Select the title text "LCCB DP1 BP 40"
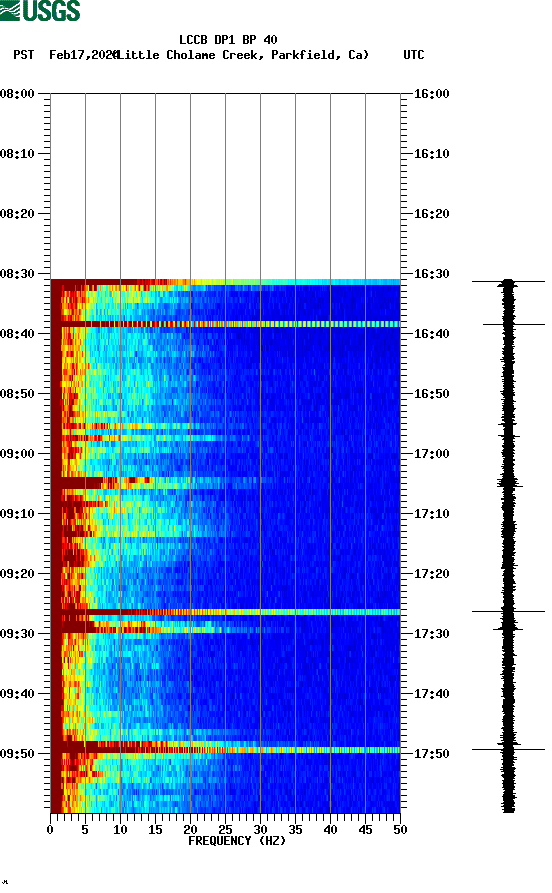The height and width of the screenshot is (893, 552). [x=228, y=40]
